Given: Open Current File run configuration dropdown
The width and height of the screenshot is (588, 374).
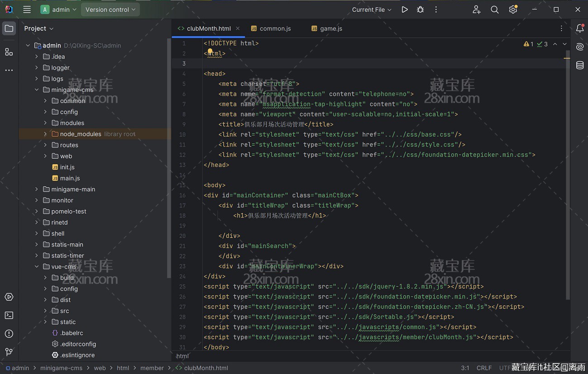Looking at the screenshot, I should point(372,9).
